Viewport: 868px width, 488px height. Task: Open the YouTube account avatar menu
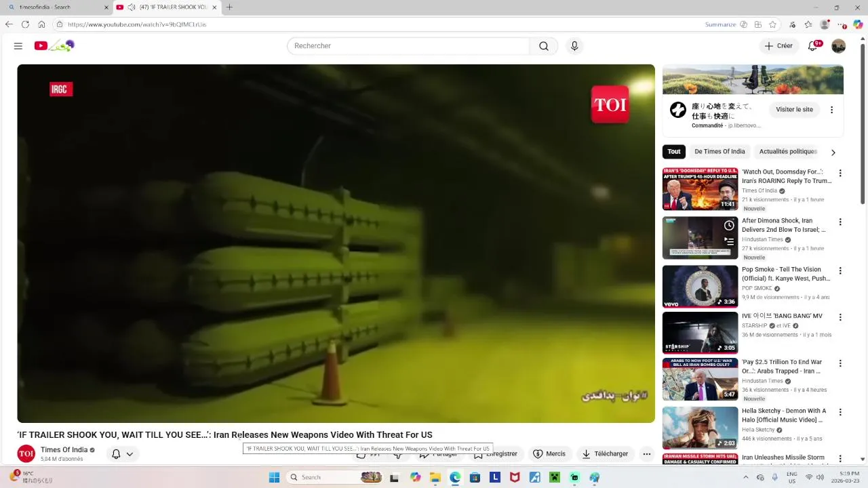839,46
